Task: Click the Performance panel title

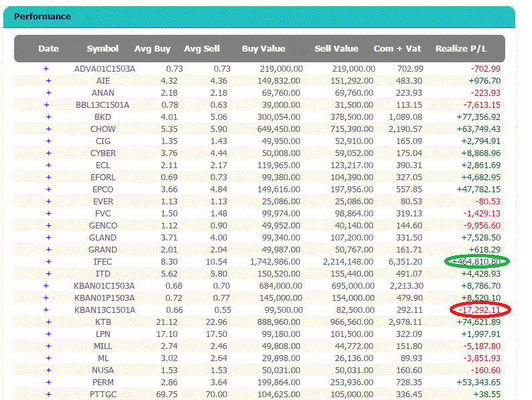Action: pyautogui.click(x=42, y=16)
